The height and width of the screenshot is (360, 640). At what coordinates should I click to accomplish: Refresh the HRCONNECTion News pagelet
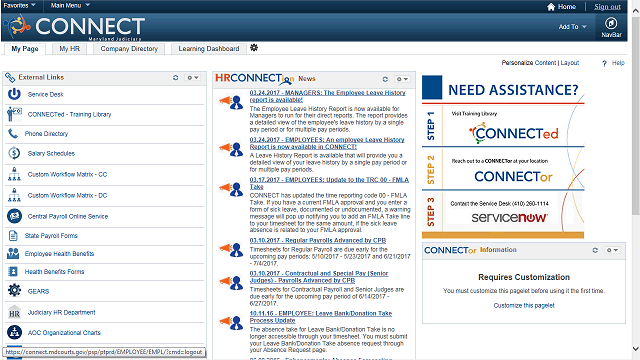pyautogui.click(x=385, y=79)
